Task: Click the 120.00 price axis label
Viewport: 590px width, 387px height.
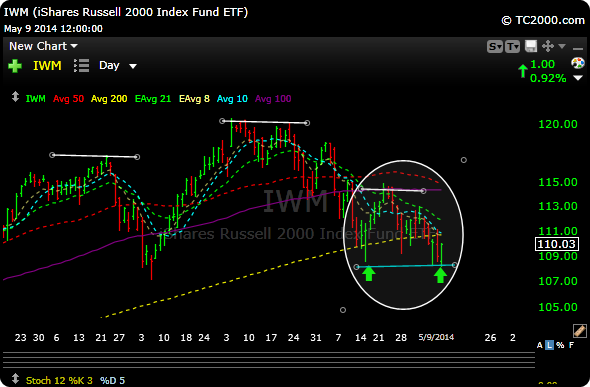Action: click(x=558, y=124)
